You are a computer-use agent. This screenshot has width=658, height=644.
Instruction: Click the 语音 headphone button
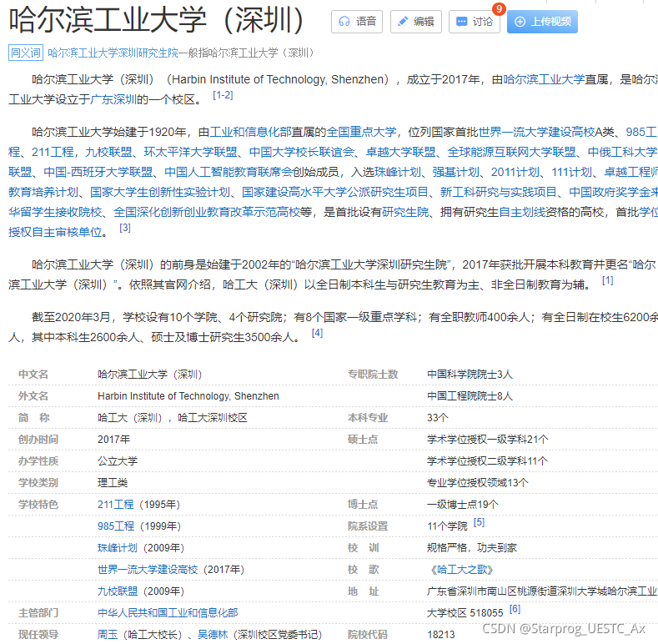[x=357, y=22]
